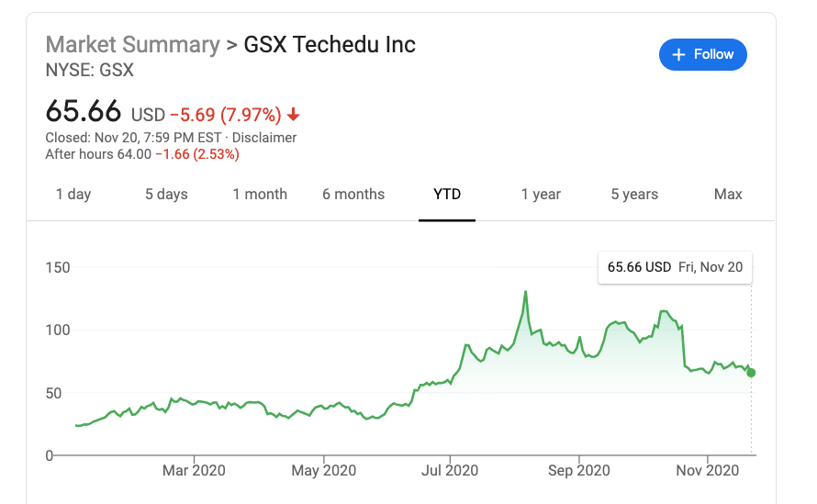View the 5 years range
817x504 pixels.
(x=634, y=195)
